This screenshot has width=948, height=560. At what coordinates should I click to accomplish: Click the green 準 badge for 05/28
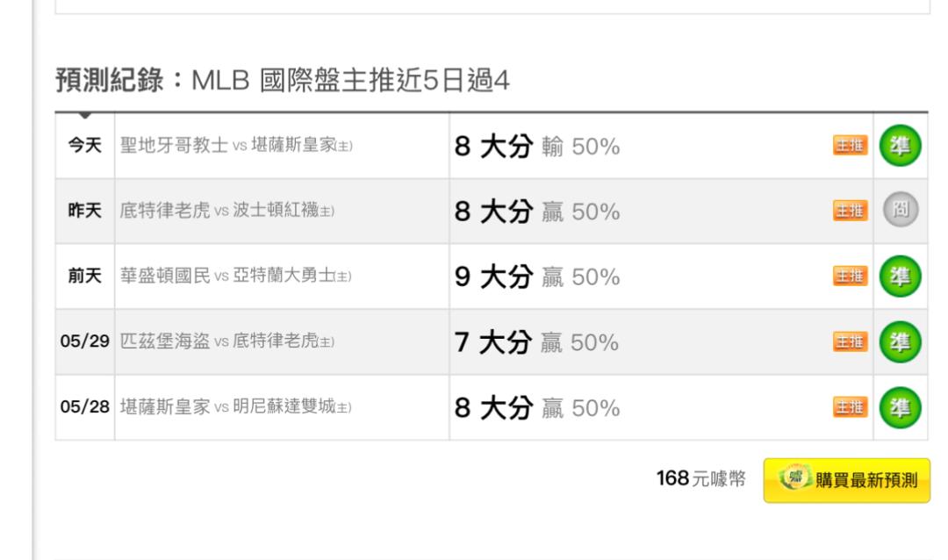[900, 407]
